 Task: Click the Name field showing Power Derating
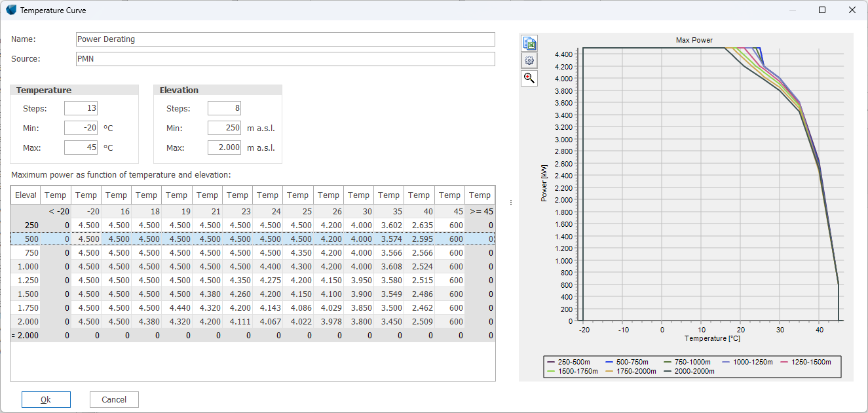tap(285, 39)
